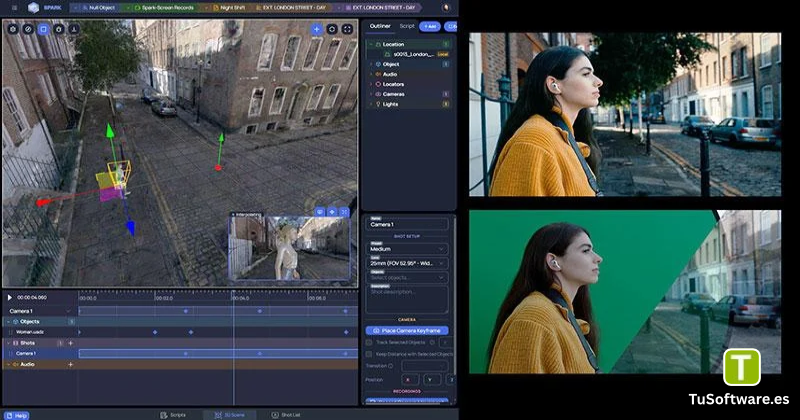Add audio track with Audio plus icon
This screenshot has width=800, height=420.
pos(70,364)
